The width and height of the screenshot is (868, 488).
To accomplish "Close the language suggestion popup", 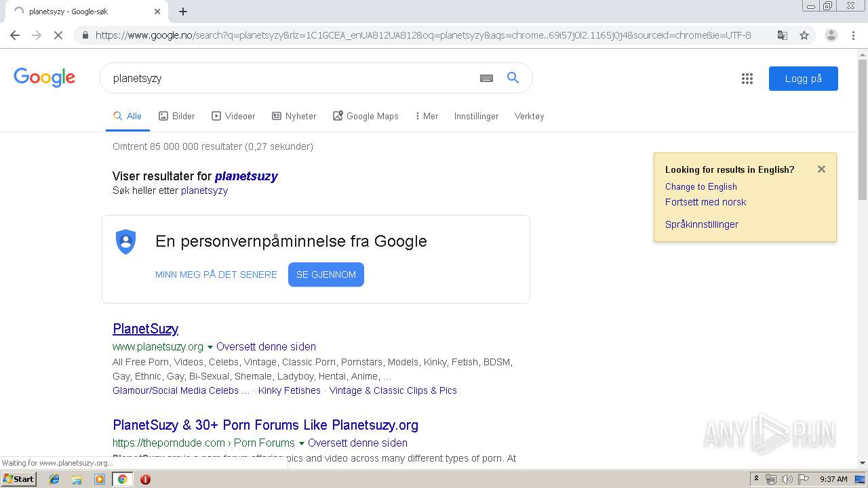I will point(821,169).
